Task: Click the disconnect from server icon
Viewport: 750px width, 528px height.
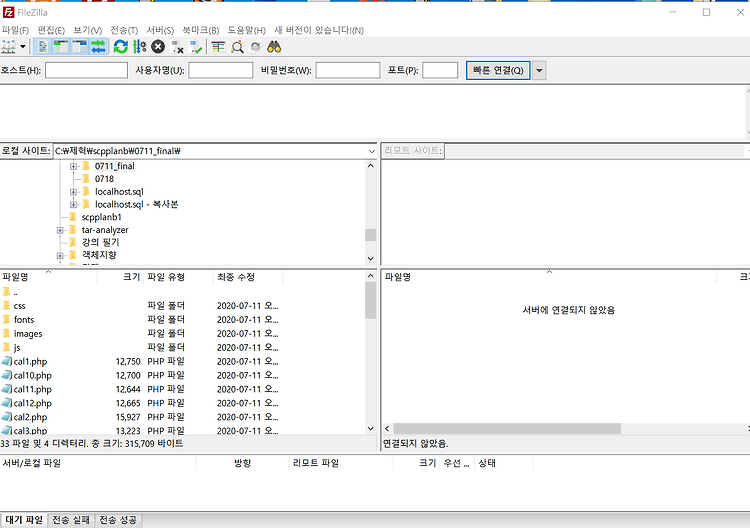Action: (177, 46)
